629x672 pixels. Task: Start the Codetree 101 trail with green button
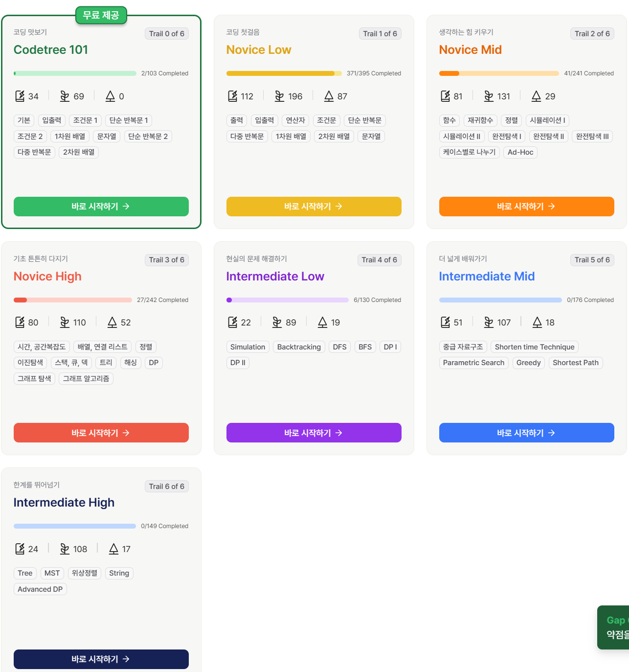101,207
